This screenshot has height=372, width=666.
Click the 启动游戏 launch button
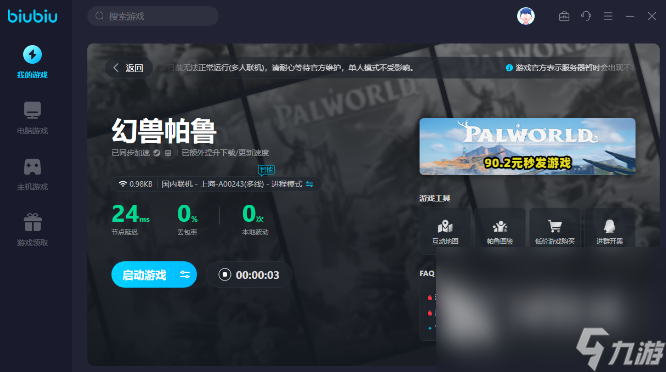pyautogui.click(x=144, y=275)
